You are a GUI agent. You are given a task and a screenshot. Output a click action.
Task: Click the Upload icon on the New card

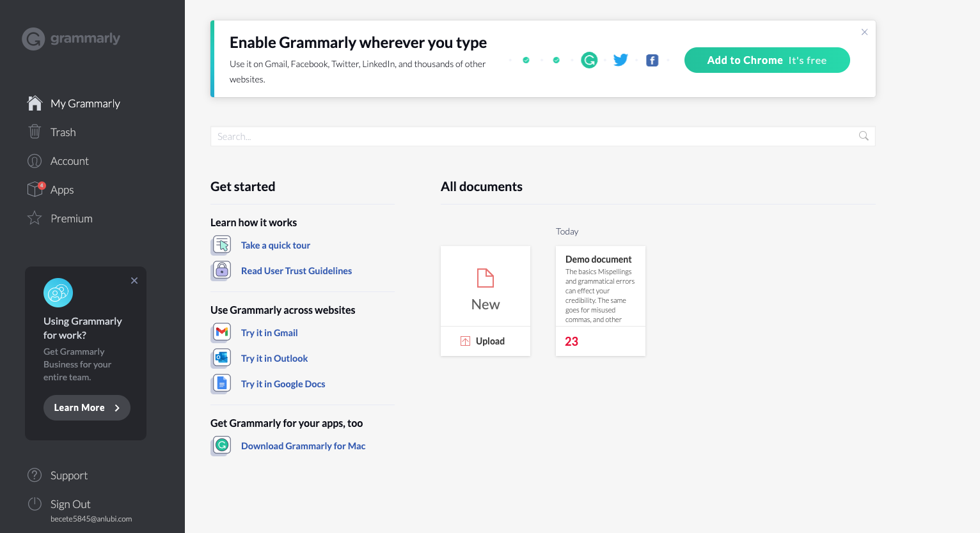tap(465, 341)
